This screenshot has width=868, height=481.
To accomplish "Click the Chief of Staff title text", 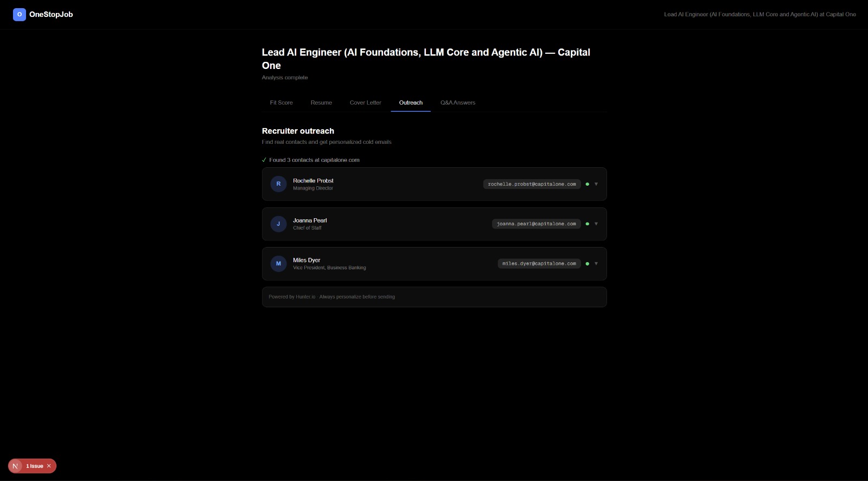I will [x=307, y=228].
